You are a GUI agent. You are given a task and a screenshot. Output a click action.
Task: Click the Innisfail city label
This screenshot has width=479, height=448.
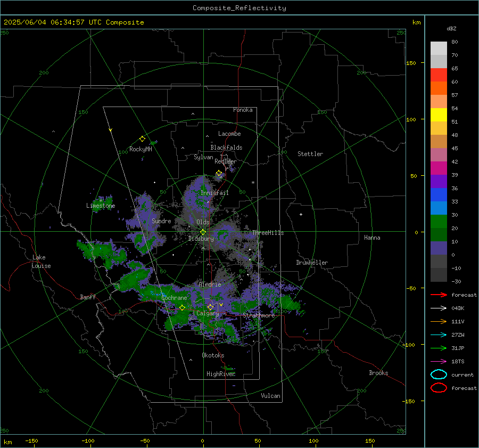214,193
